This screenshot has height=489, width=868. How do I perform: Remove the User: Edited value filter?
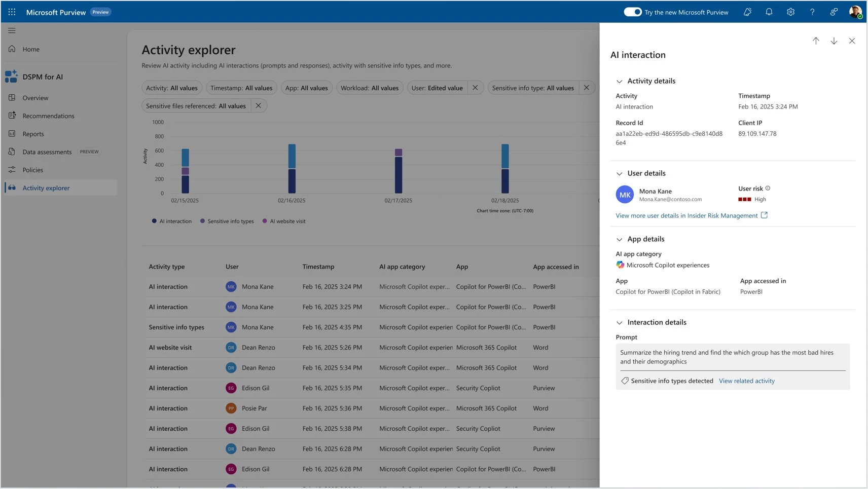(475, 88)
